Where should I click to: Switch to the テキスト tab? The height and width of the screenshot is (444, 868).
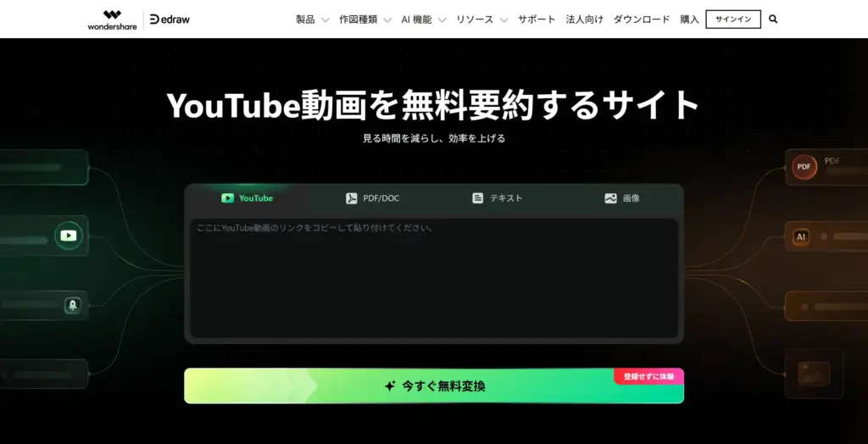point(497,198)
